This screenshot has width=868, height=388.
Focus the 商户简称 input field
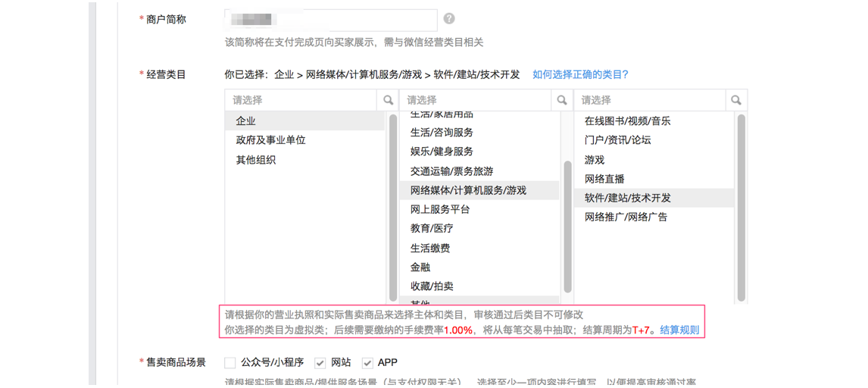click(x=331, y=20)
